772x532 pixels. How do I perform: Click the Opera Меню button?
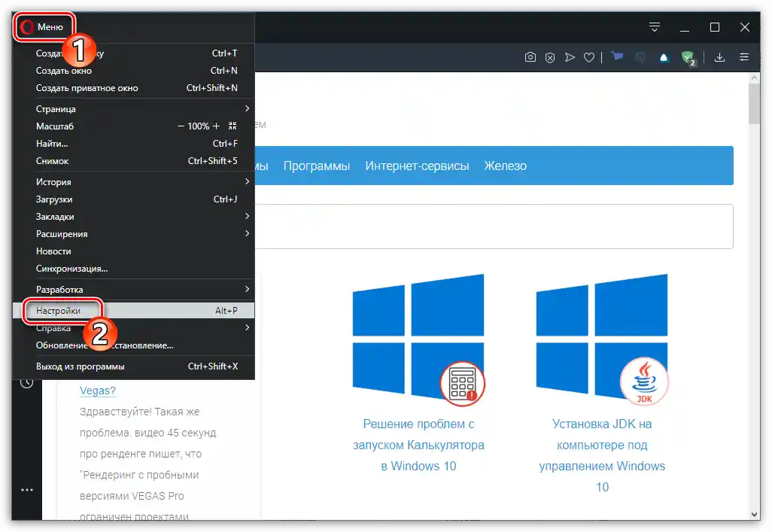44,26
